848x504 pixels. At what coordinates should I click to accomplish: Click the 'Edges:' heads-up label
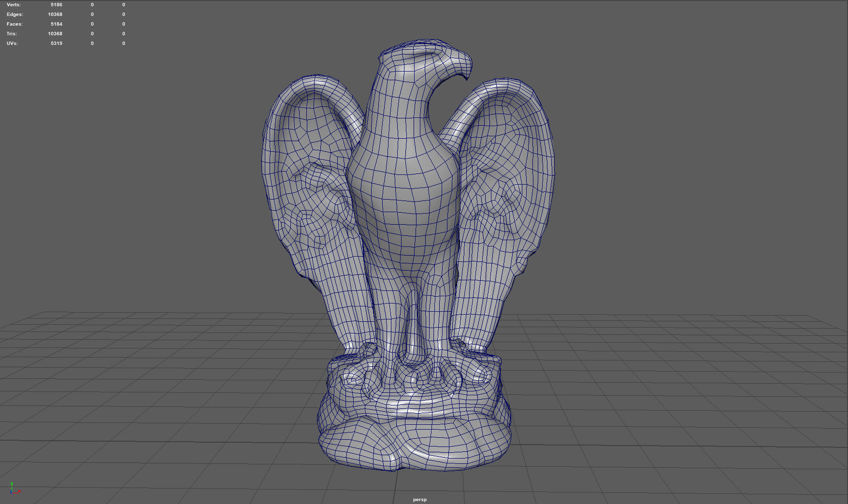tap(15, 14)
